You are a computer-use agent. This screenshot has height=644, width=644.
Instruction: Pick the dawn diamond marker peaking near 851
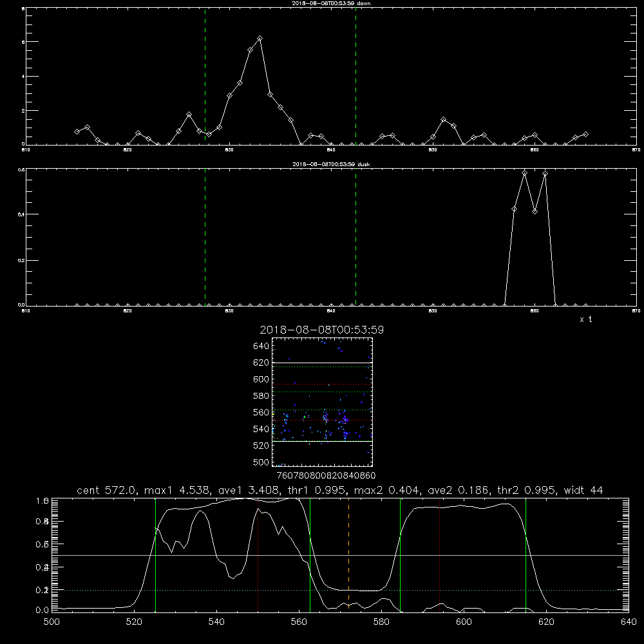tap(443, 120)
